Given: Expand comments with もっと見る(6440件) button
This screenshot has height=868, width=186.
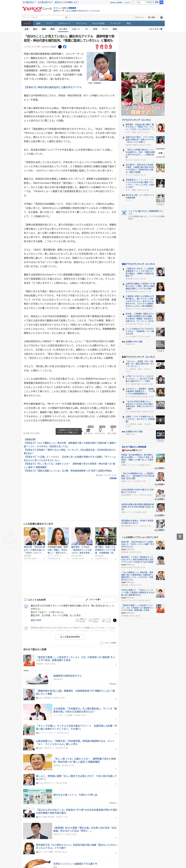Looking at the screenshot, I should click(70, 637).
